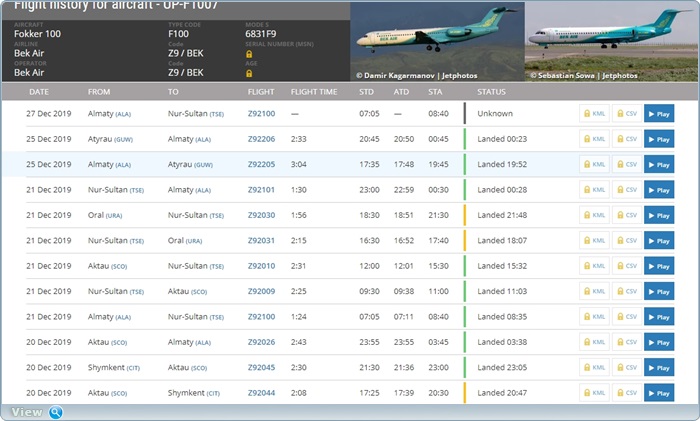Download locked CSV for flight Z92030
Screen dimensions: 700x421
click(627, 215)
